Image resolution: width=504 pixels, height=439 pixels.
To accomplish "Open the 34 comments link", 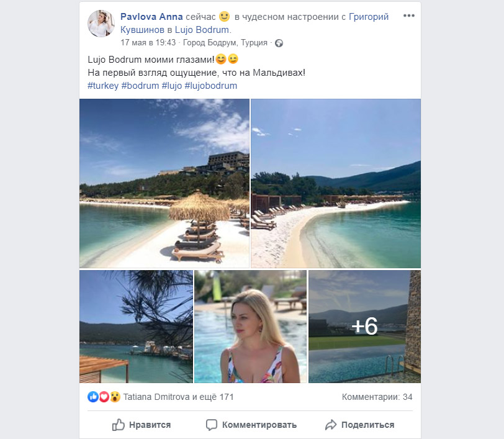I will (x=377, y=397).
